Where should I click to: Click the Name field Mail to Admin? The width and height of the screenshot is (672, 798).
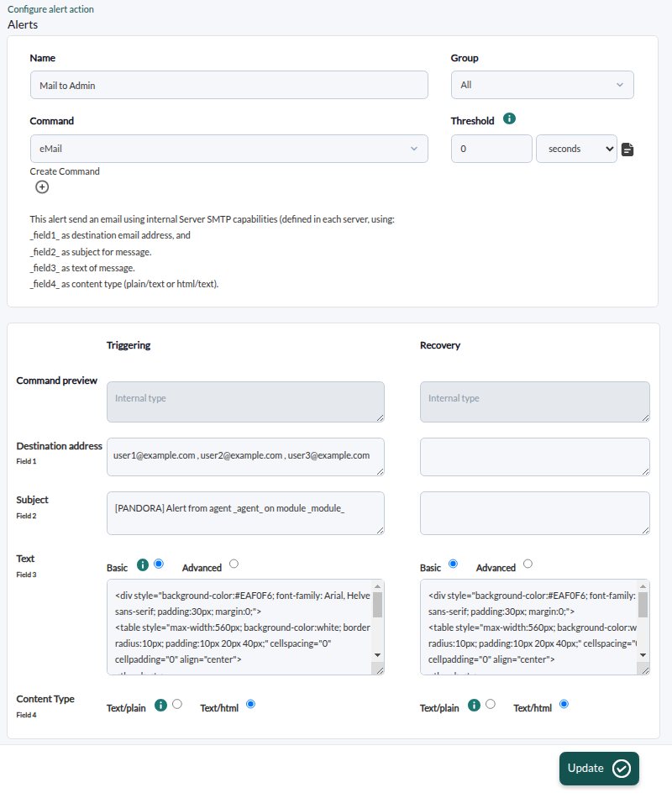229,85
